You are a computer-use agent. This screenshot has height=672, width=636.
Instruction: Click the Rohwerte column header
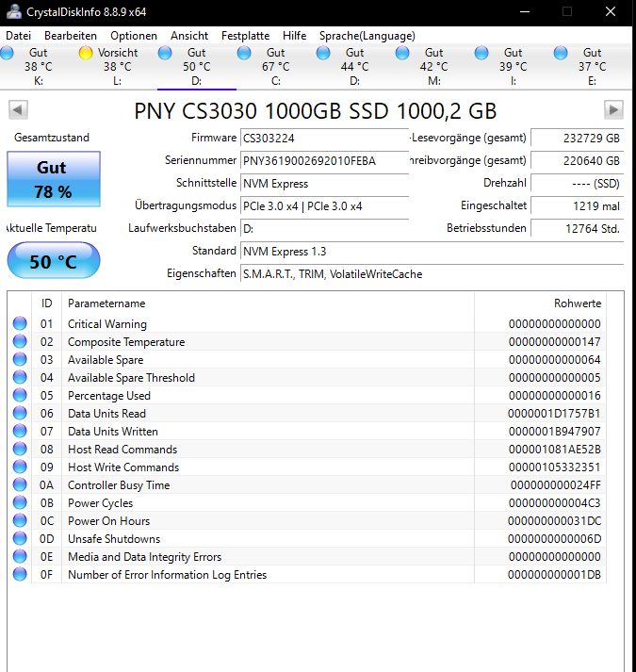(541, 303)
